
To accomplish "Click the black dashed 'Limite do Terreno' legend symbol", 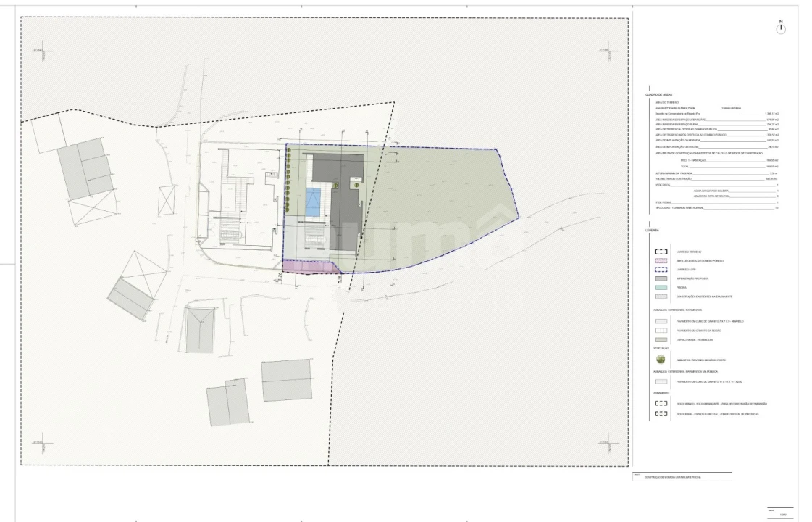I will coord(661,252).
